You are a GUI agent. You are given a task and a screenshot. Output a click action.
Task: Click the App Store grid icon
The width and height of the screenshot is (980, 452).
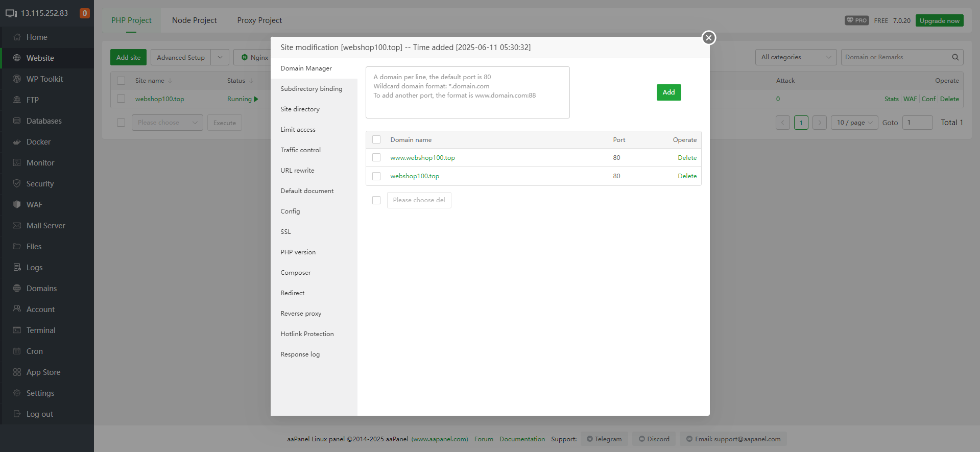17,372
